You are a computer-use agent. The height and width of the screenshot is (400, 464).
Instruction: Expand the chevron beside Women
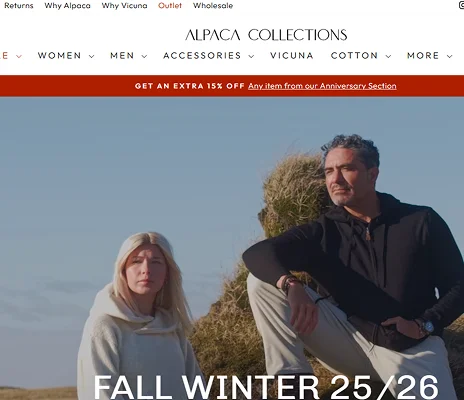coord(91,56)
